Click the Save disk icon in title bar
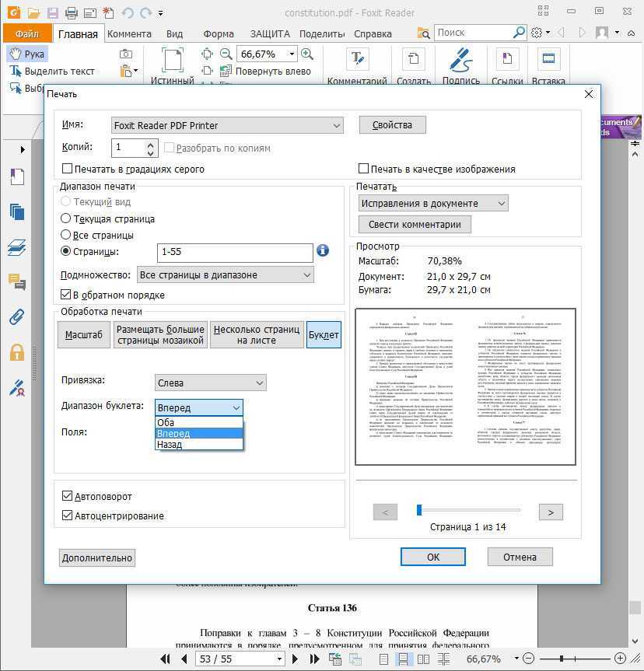This screenshot has height=671, width=644. coord(53,13)
